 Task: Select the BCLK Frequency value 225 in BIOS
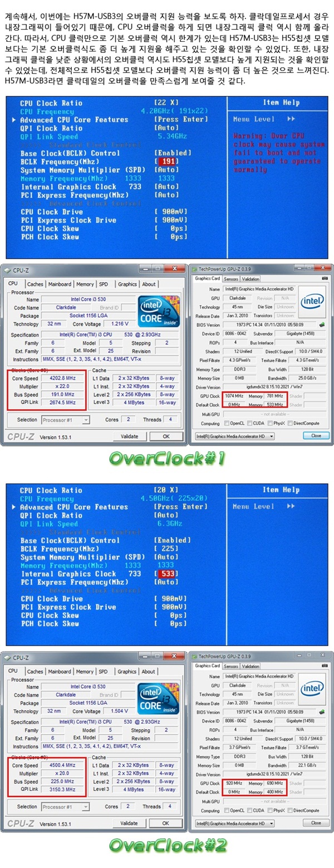click(x=166, y=549)
